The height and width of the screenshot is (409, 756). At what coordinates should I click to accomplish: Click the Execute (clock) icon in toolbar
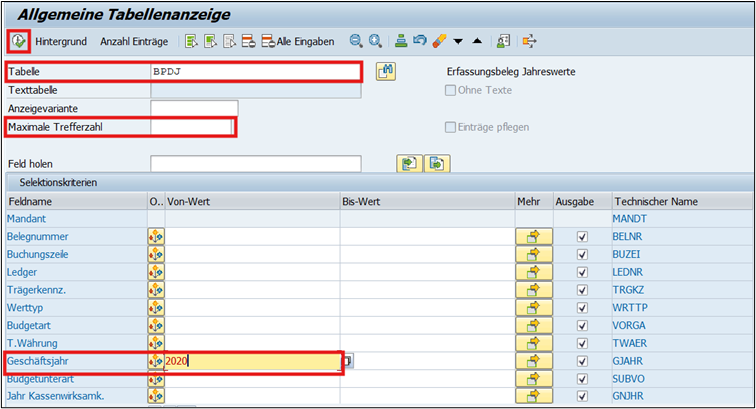click(17, 41)
